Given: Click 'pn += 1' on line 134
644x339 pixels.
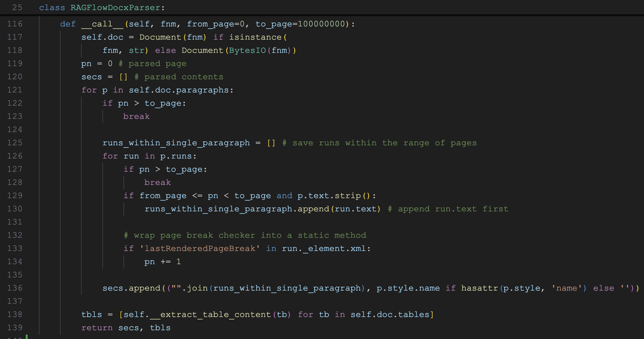Looking at the screenshot, I should tap(163, 262).
